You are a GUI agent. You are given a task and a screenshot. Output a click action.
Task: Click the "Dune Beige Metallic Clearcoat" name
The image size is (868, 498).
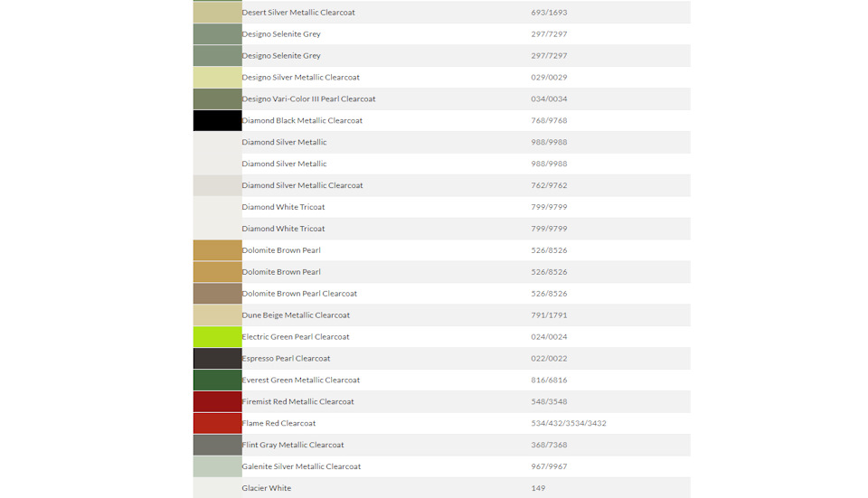click(296, 315)
